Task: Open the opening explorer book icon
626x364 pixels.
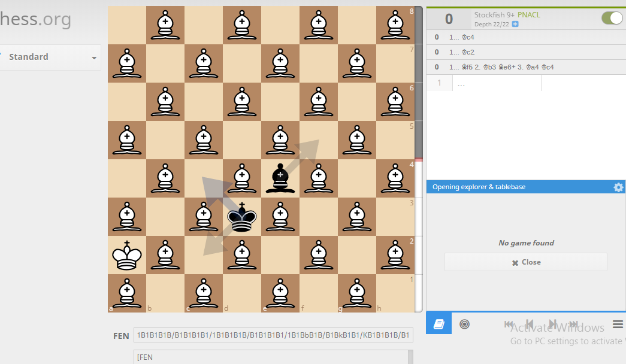Action: (x=438, y=324)
